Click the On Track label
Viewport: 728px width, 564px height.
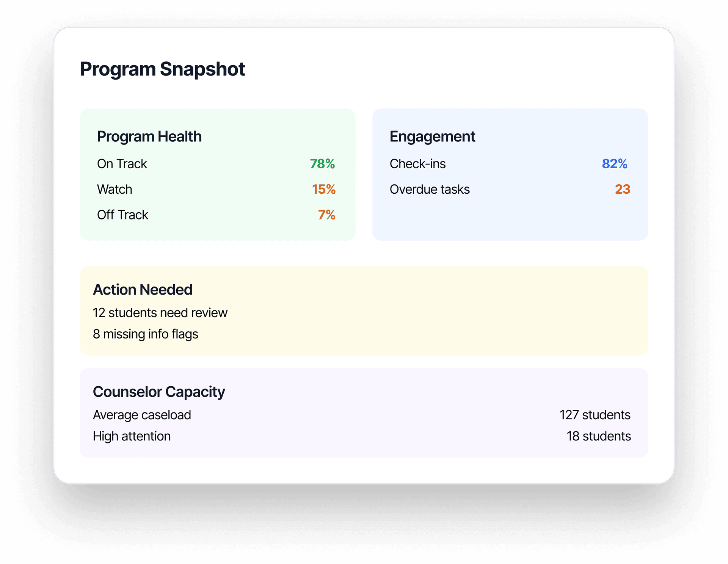(x=122, y=164)
